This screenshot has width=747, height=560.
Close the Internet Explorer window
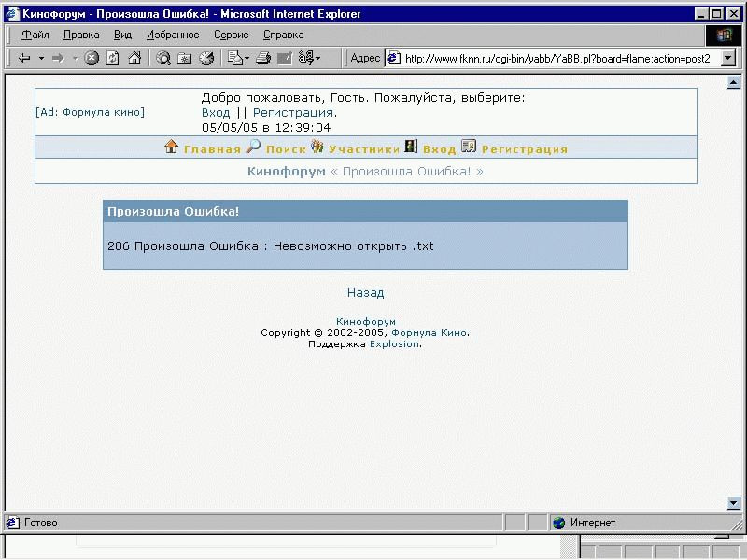(734, 14)
